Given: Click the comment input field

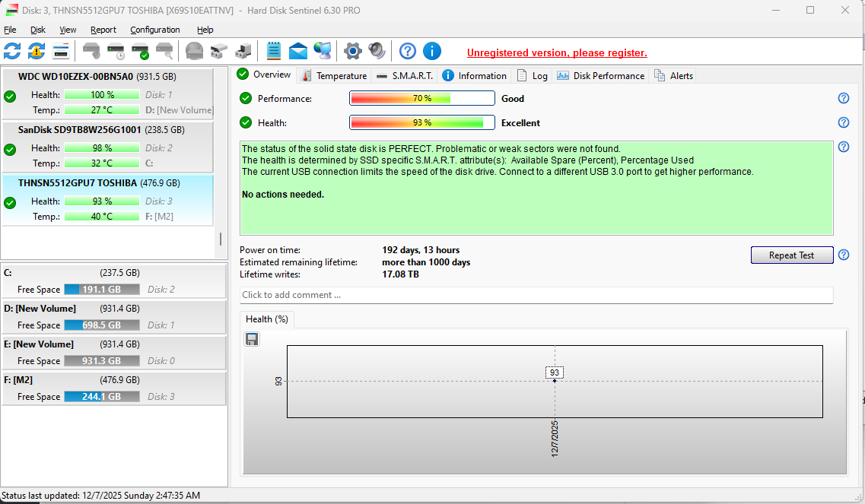Looking at the screenshot, I should 536,295.
